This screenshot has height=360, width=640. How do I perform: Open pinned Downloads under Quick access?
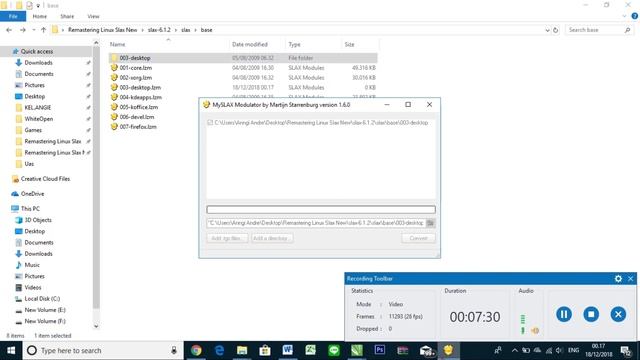coord(38,62)
